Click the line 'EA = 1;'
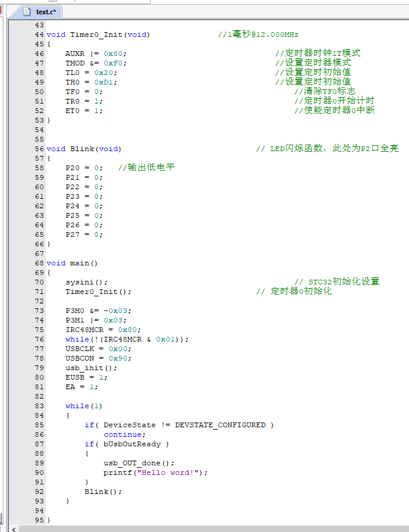Screen dimensions: 409x532 click(x=82, y=387)
